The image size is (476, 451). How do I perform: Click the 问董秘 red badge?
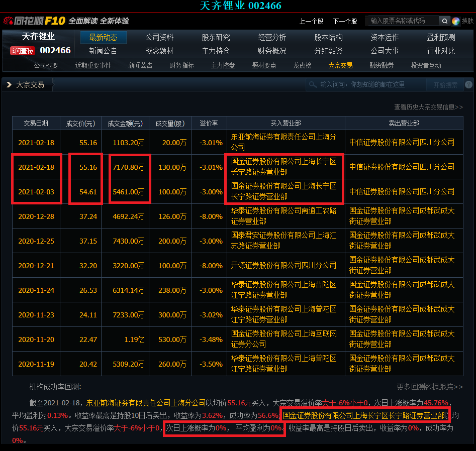click(23, 51)
